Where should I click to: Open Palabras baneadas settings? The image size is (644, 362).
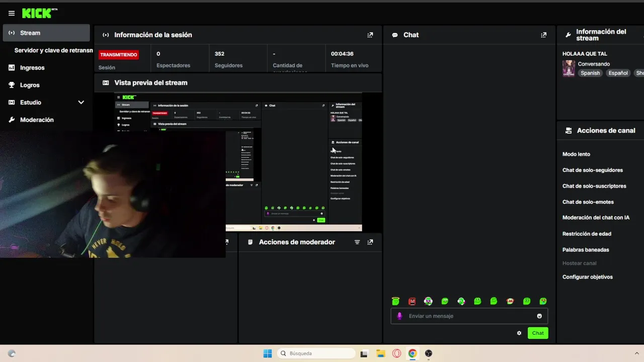[x=586, y=250]
